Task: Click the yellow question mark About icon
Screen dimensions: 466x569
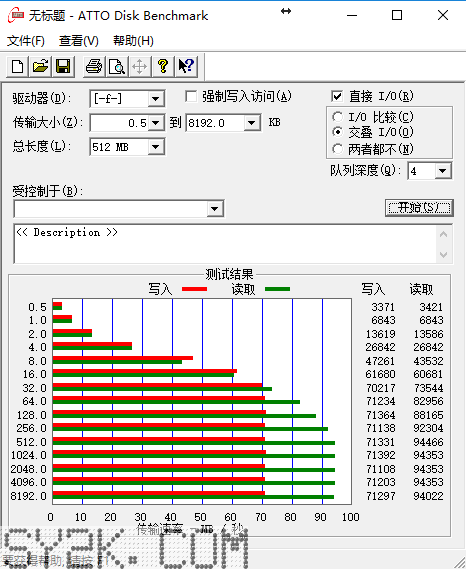Action: coord(163,67)
